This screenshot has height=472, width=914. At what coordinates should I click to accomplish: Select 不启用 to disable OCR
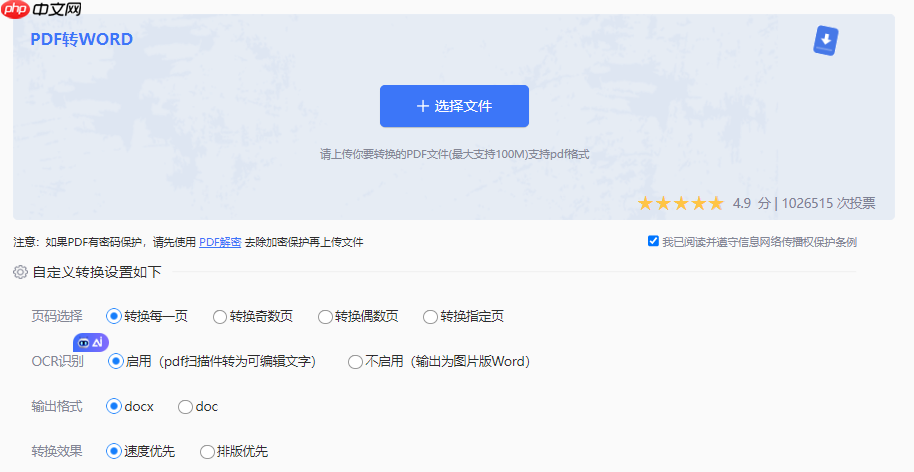click(x=355, y=361)
